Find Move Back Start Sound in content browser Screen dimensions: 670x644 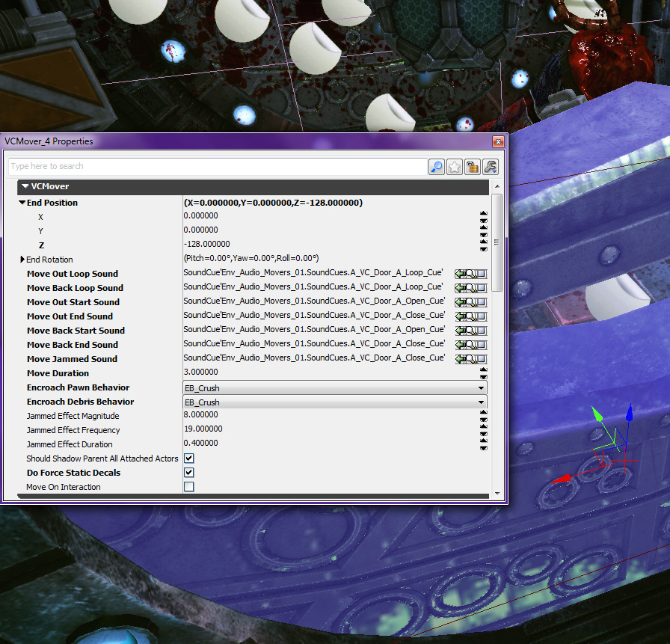pyautogui.click(x=471, y=331)
